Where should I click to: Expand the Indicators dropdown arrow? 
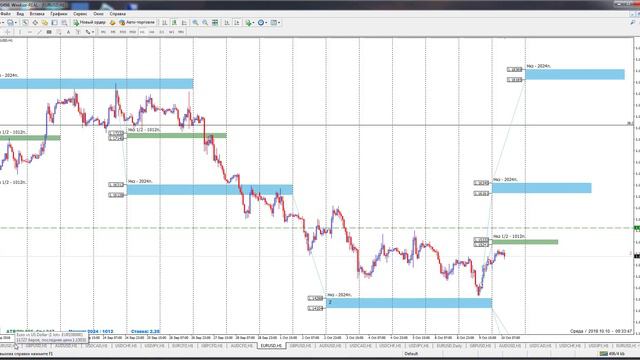[253, 22]
